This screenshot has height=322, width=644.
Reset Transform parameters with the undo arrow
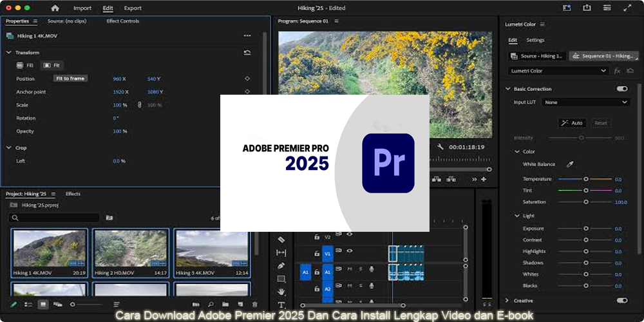tap(247, 53)
